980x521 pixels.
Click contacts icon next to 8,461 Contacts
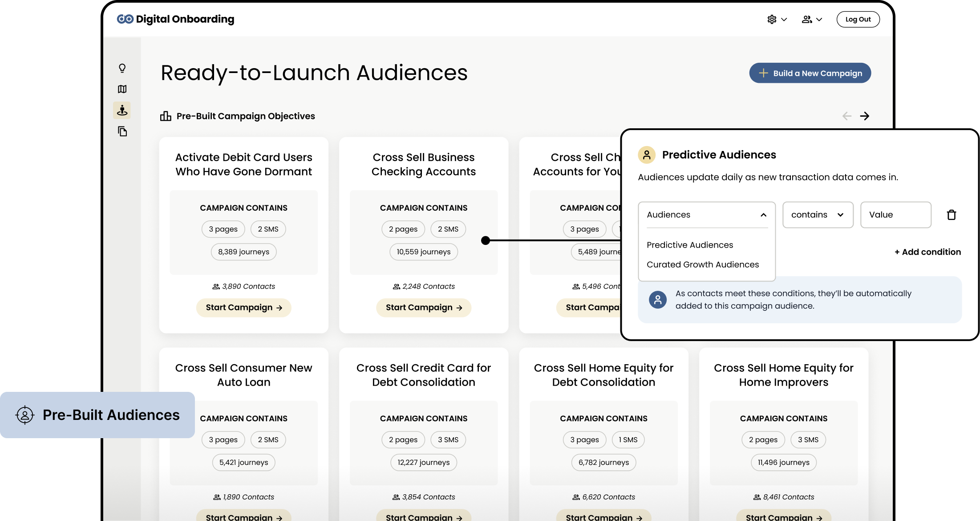(757, 497)
